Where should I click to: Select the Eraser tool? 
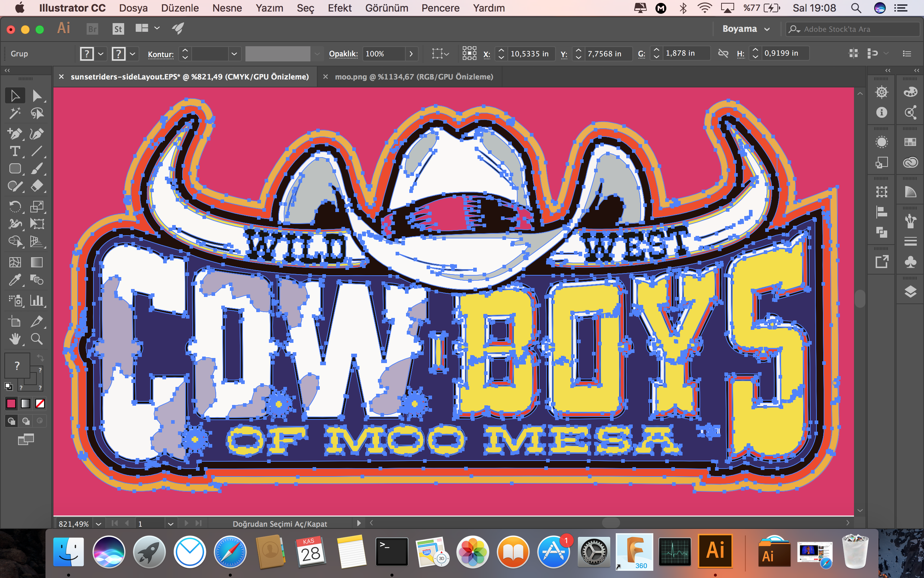pos(37,186)
